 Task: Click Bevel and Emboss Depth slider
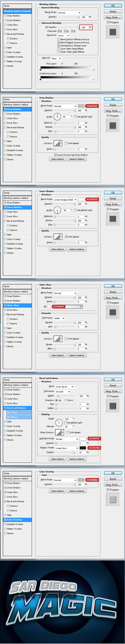[66, 396]
